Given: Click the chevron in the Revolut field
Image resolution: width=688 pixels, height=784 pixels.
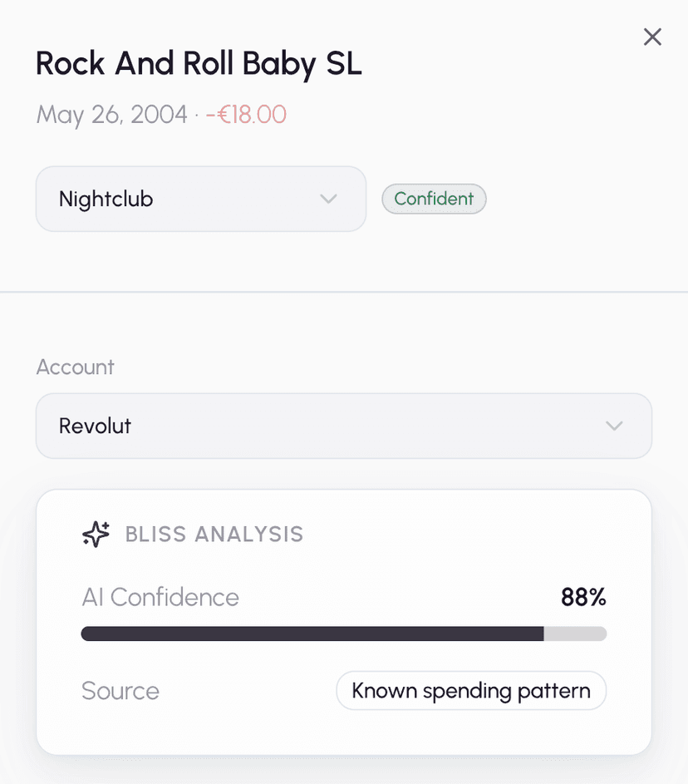Looking at the screenshot, I should tap(614, 426).
